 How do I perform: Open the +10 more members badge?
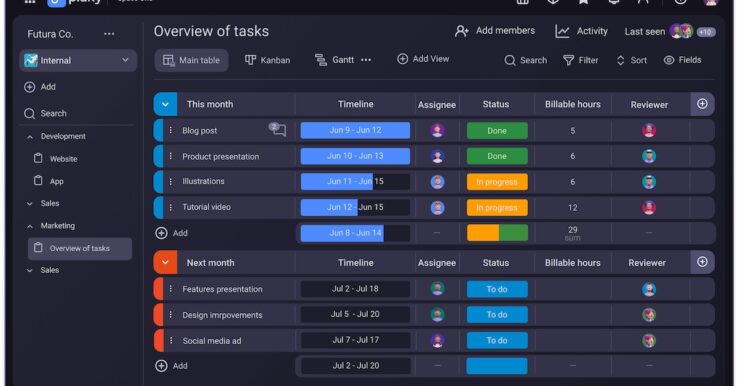tap(706, 32)
